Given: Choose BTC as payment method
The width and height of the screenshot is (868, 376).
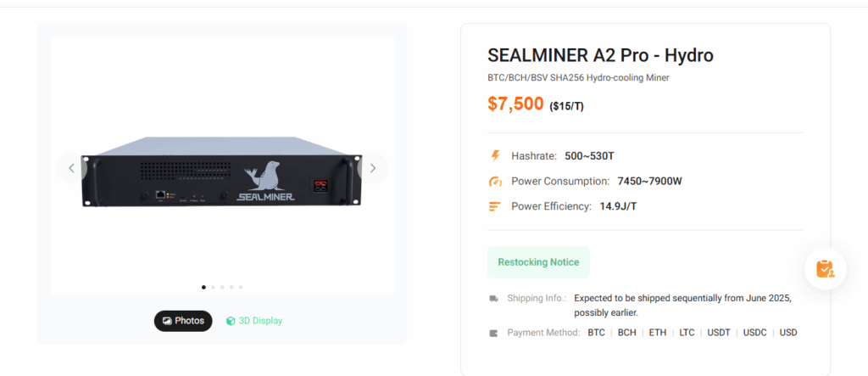Looking at the screenshot, I should pyautogui.click(x=596, y=333).
